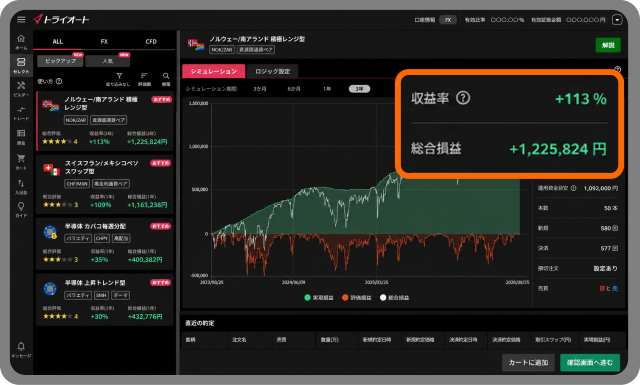Open the Builder tools icon

click(21, 88)
